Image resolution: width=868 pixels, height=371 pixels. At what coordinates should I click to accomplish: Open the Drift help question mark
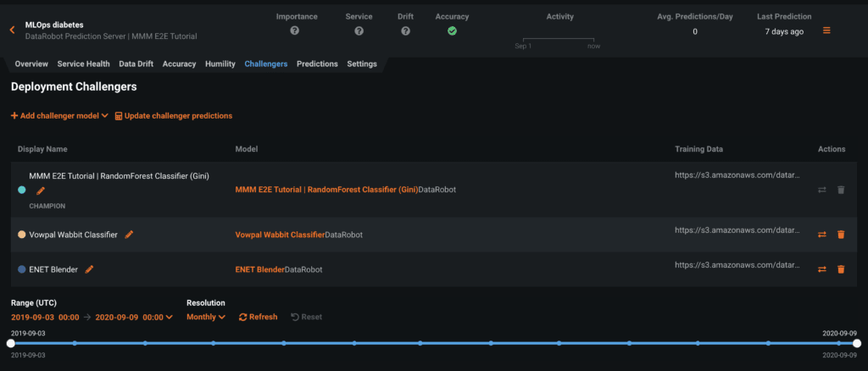tap(405, 31)
